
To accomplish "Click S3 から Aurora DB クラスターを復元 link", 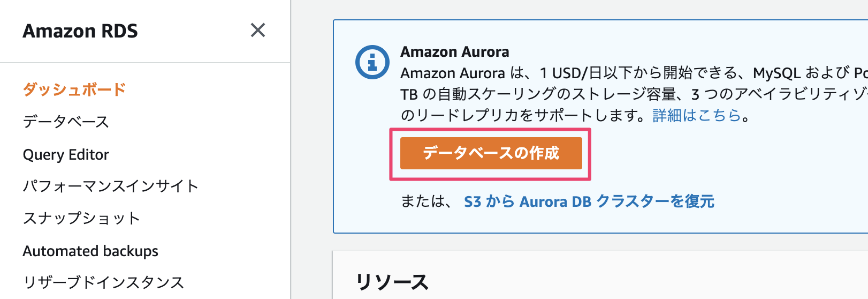I will point(589,201).
